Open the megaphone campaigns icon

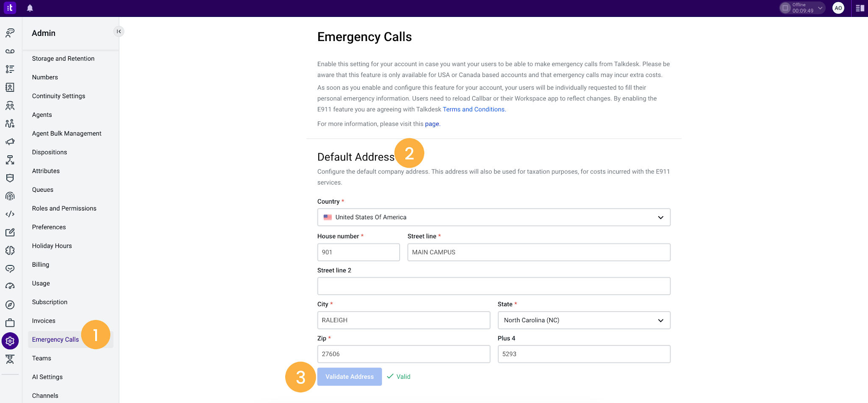click(10, 142)
